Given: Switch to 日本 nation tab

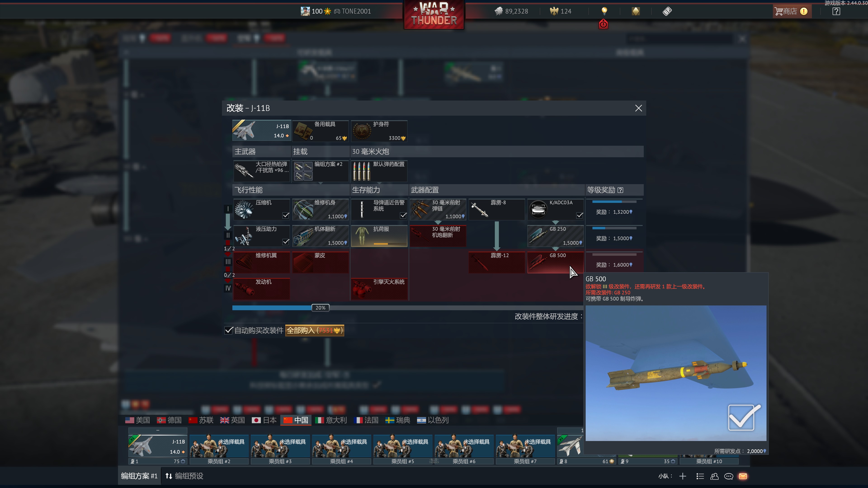Looking at the screenshot, I should pyautogui.click(x=264, y=420).
